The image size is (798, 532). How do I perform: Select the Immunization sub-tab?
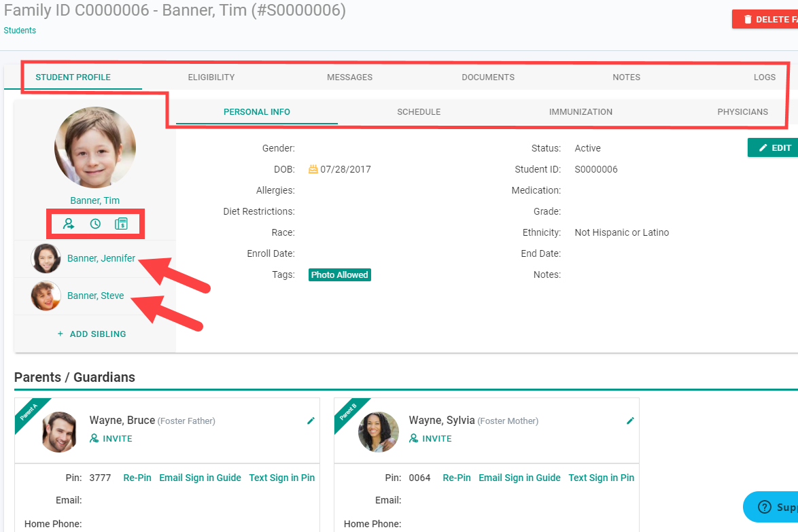tap(580, 112)
